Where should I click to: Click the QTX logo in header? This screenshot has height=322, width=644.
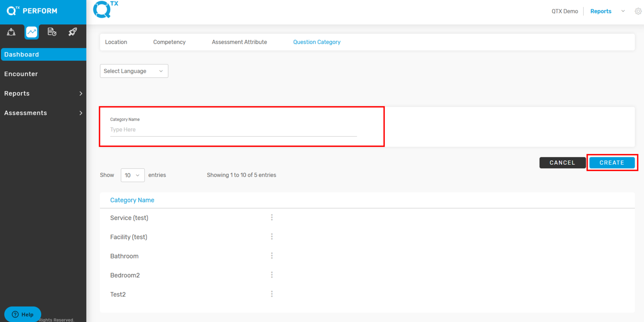click(105, 10)
